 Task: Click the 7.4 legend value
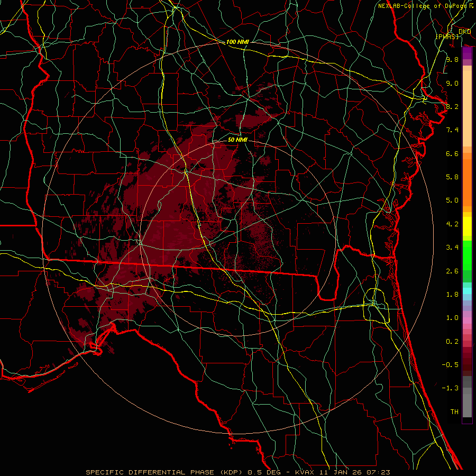click(x=452, y=130)
